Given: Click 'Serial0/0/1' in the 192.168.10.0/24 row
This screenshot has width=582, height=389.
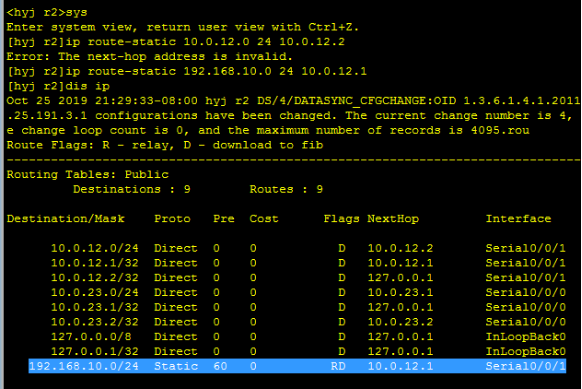Looking at the screenshot, I should 526,366.
